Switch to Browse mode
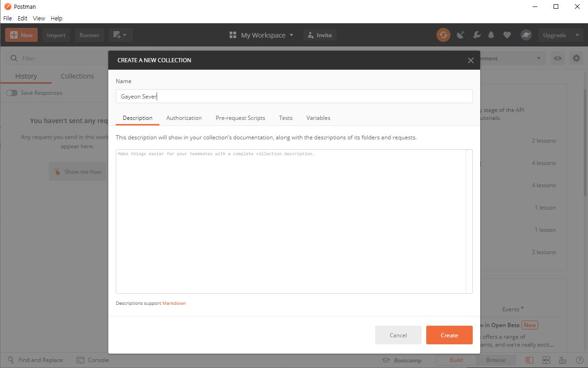Viewport: 588px width, 368px height. pos(496,360)
